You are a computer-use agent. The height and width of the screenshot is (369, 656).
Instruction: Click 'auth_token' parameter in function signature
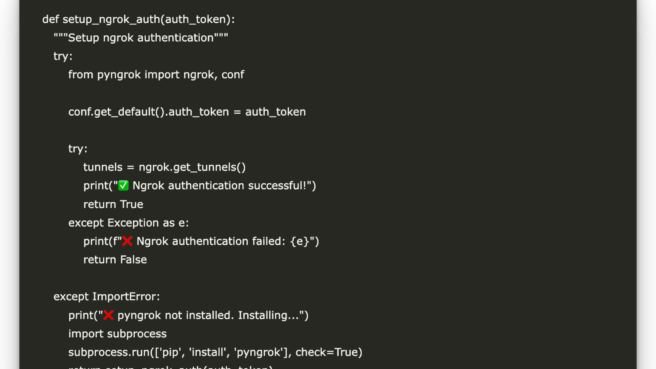(196, 20)
